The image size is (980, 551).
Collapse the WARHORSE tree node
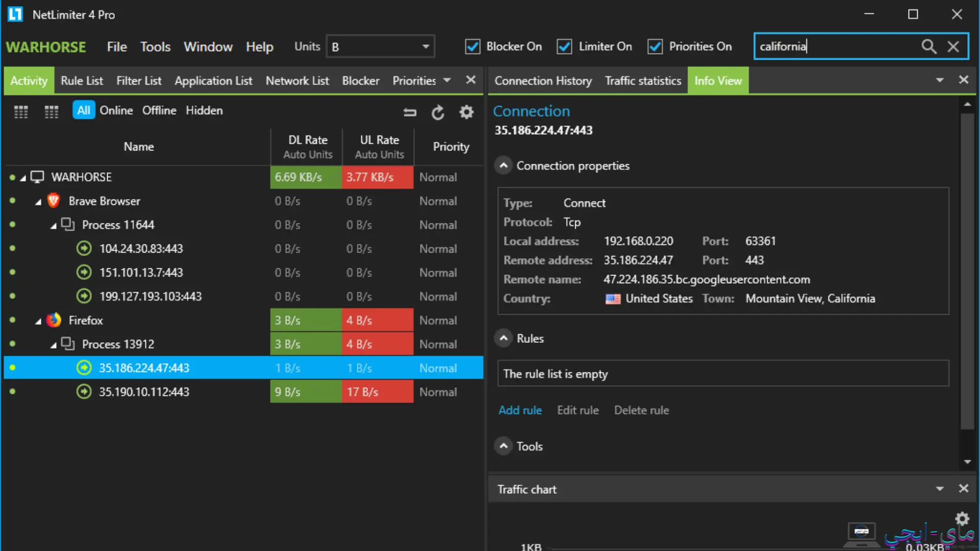point(23,178)
